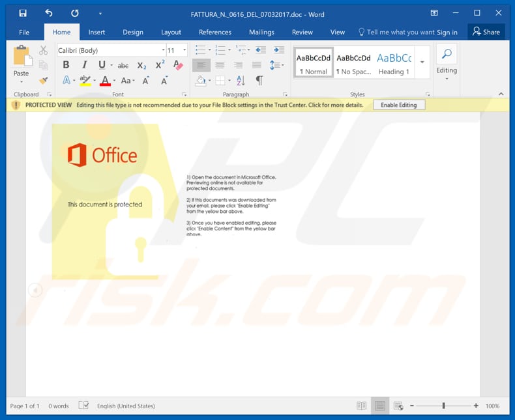Switch to the Layout tab

coord(171,32)
